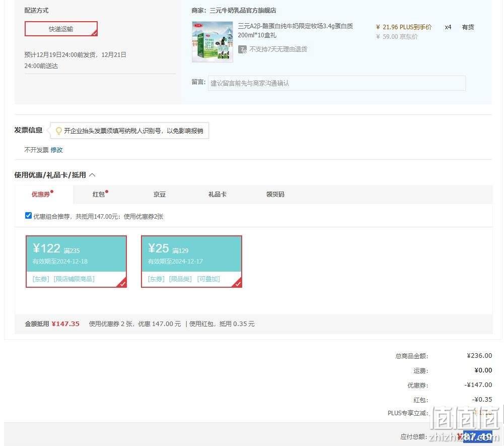
Task: Click the 金额抵用 ¥147.35 amount
Action: [x=65, y=324]
